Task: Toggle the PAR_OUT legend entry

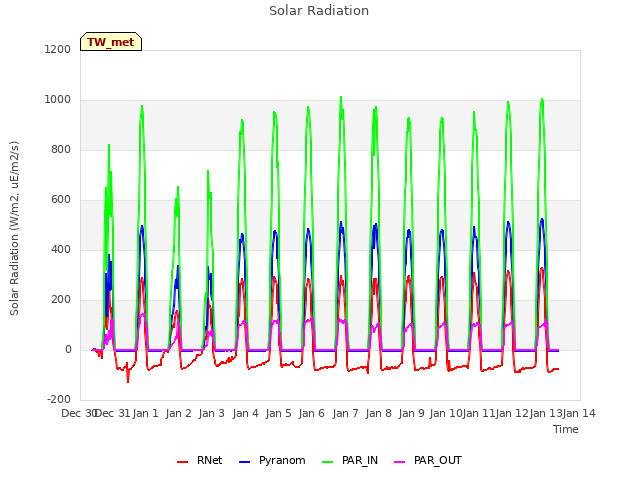Action: (x=428, y=460)
